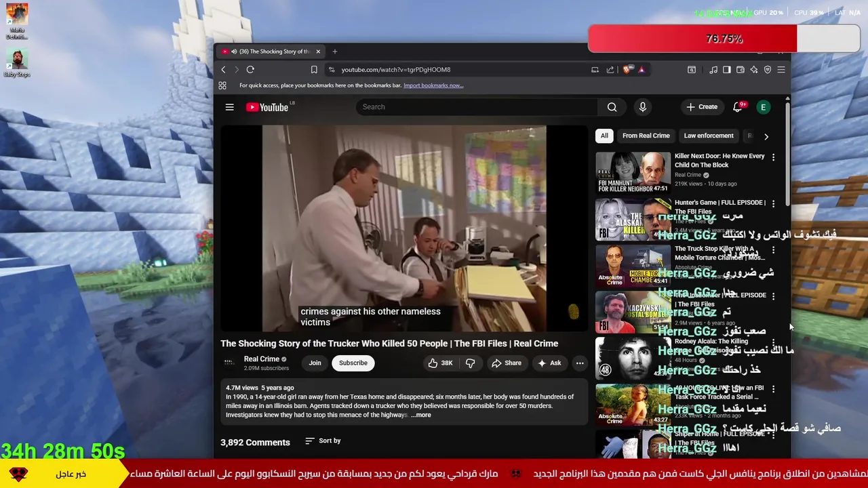The width and height of the screenshot is (868, 488).
Task: Show more filter chips arrow
Action: point(766,136)
